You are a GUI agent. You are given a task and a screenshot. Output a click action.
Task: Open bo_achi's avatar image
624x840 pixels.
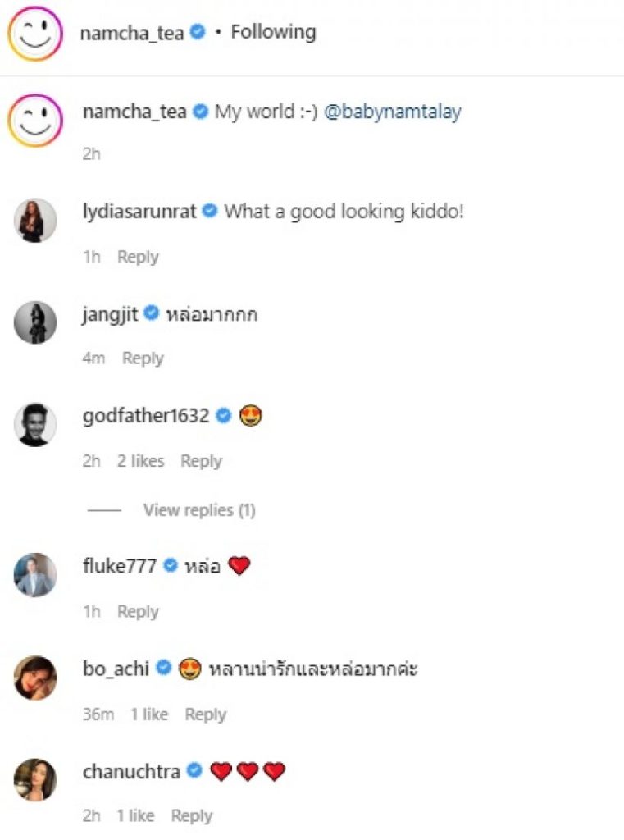35,678
